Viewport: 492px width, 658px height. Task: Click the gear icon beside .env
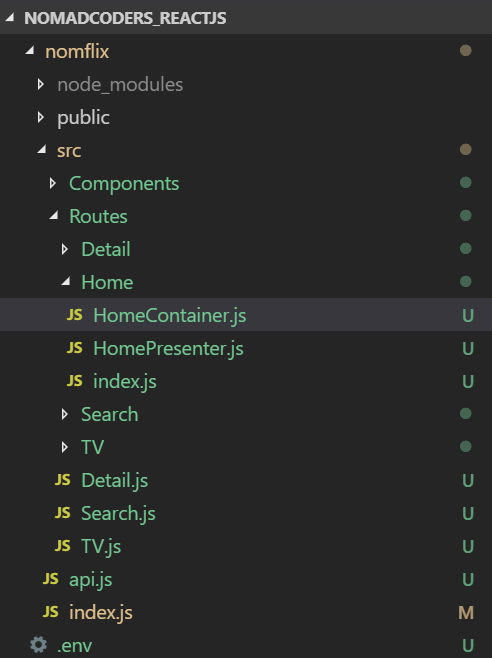coord(38,645)
